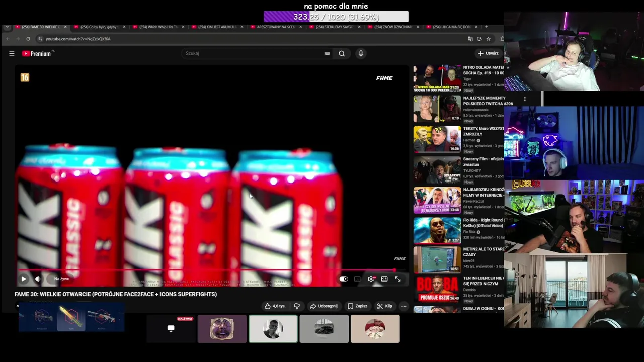Image resolution: width=644 pixels, height=362 pixels.
Task: Open a new browser tab
Action: tap(486, 27)
